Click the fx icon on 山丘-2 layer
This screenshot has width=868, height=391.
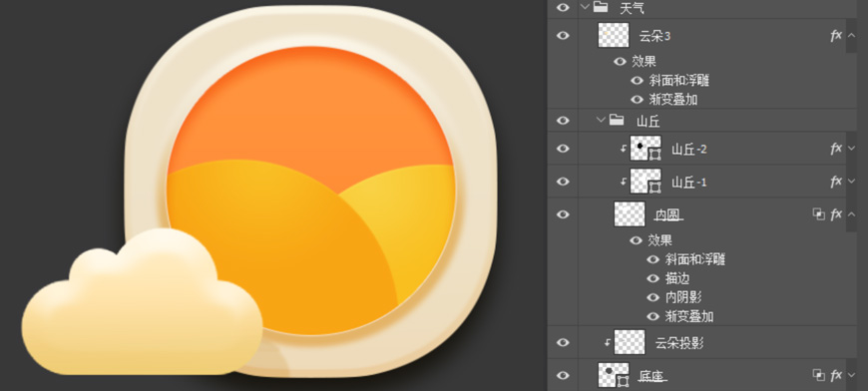click(836, 149)
